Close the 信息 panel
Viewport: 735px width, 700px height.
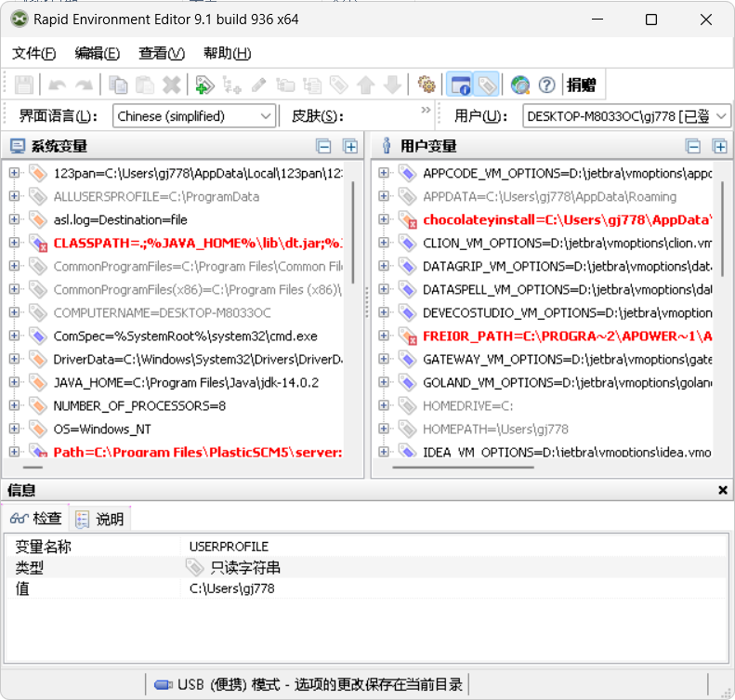722,490
